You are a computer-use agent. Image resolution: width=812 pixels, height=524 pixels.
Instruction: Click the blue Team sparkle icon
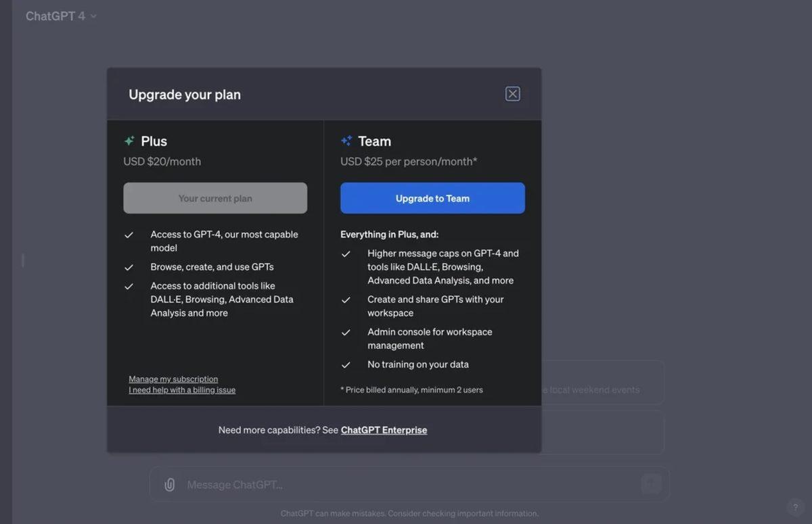(x=346, y=141)
